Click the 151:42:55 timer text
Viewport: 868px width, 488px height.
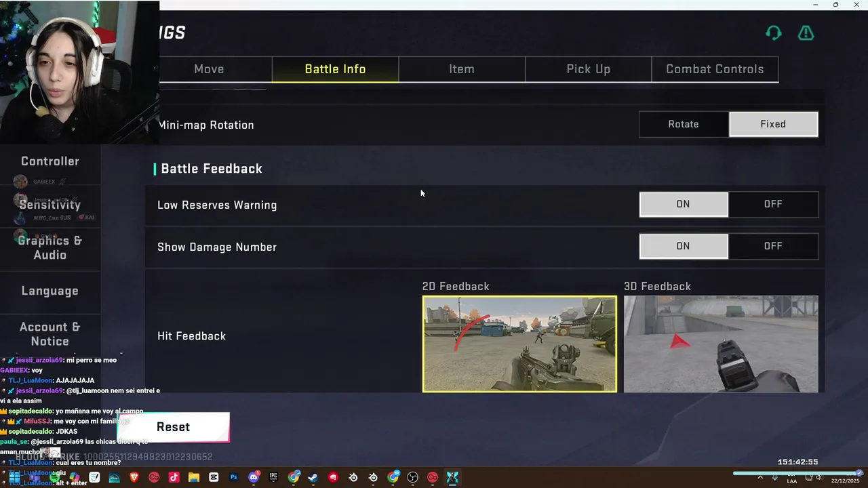coord(798,462)
